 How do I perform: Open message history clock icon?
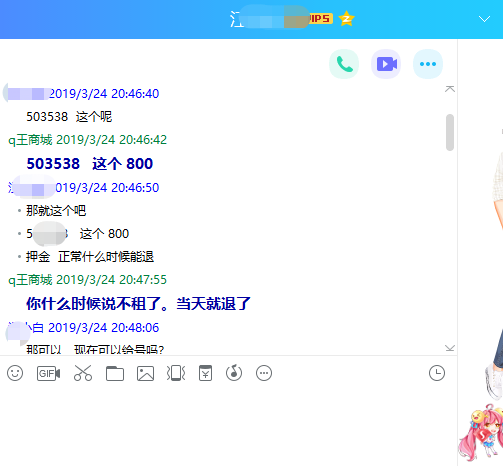[437, 373]
